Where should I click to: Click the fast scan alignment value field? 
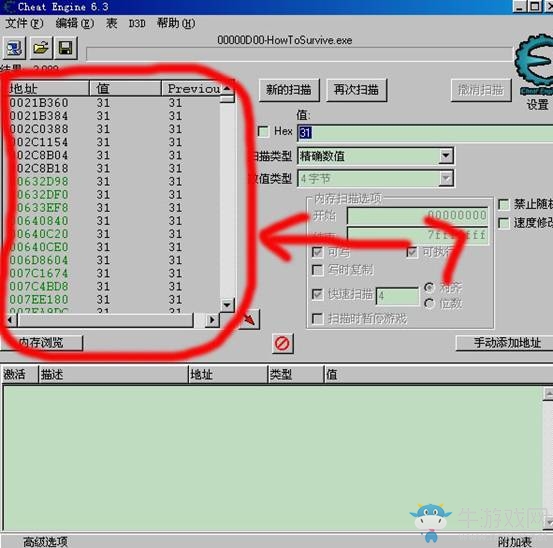[x=397, y=296]
